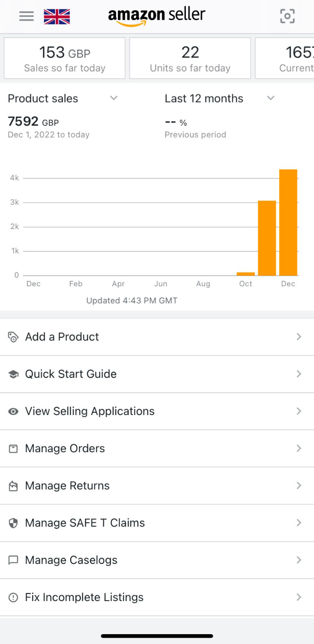Tap the SAFE T Claims shield icon
The height and width of the screenshot is (644, 314).
click(13, 523)
